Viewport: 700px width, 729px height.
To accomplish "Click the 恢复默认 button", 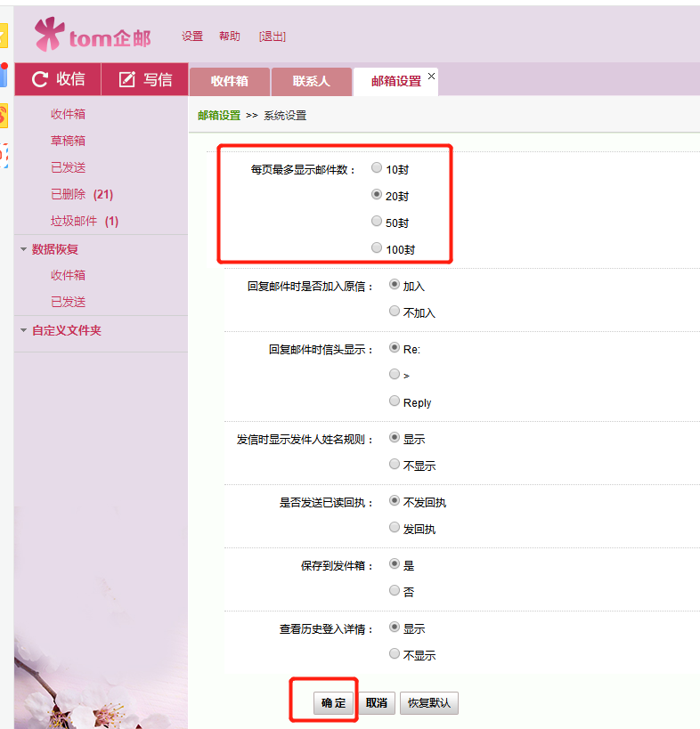I will [429, 703].
